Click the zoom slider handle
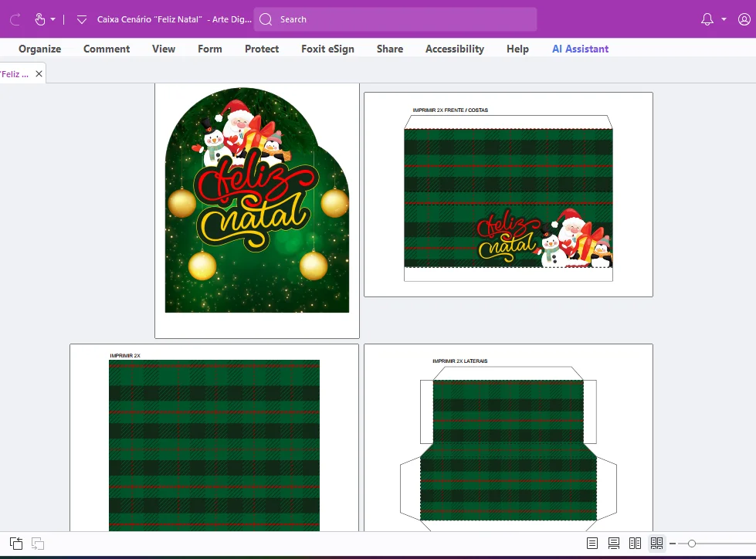Viewport: 756px width, 559px height. click(692, 544)
